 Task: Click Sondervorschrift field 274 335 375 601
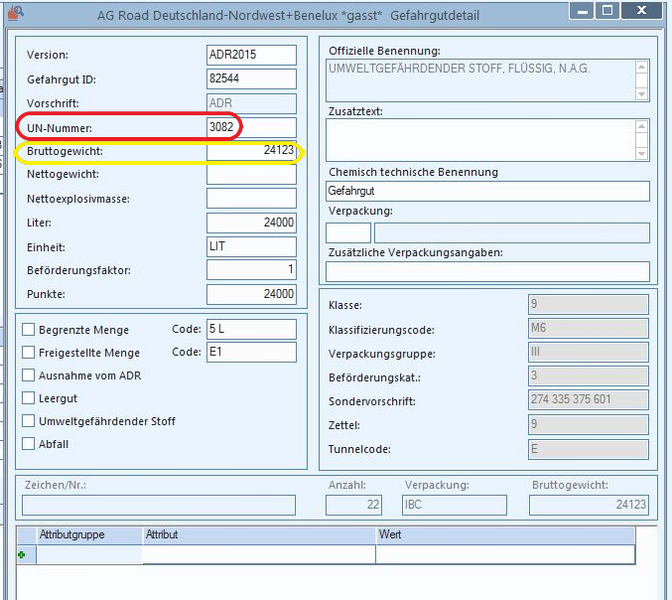[x=588, y=400]
